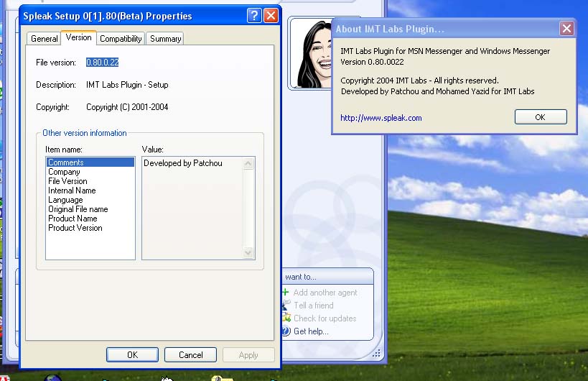Screen dimensions: 588x381
Task: Click the Properties dialog help question-mark button
Action: pos(254,16)
